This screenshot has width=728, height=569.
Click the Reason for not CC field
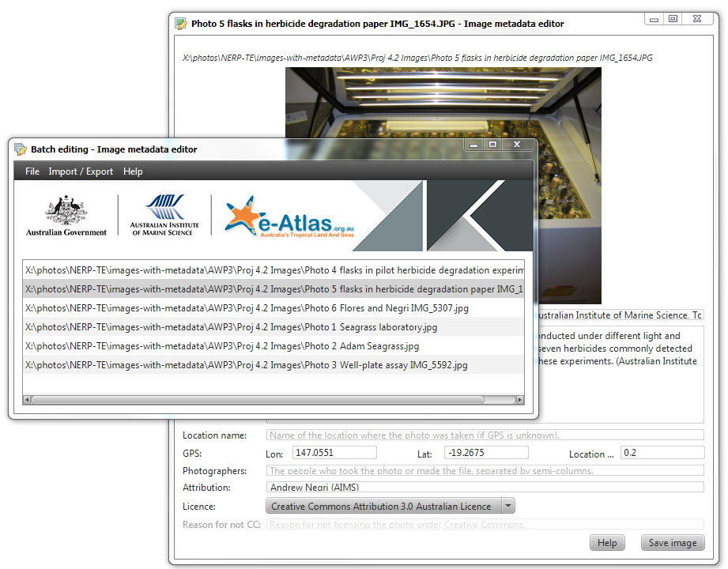485,525
